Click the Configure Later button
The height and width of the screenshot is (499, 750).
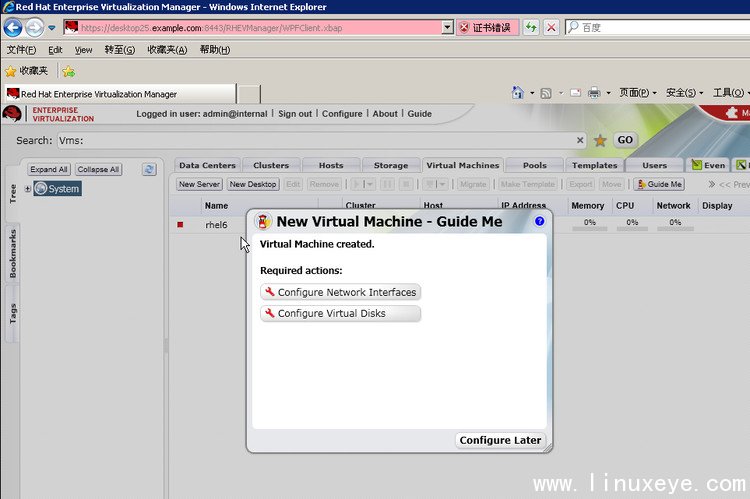(x=500, y=440)
